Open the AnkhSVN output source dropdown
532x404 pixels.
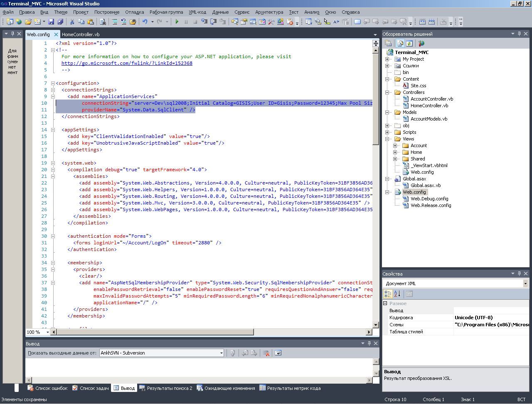(221, 353)
